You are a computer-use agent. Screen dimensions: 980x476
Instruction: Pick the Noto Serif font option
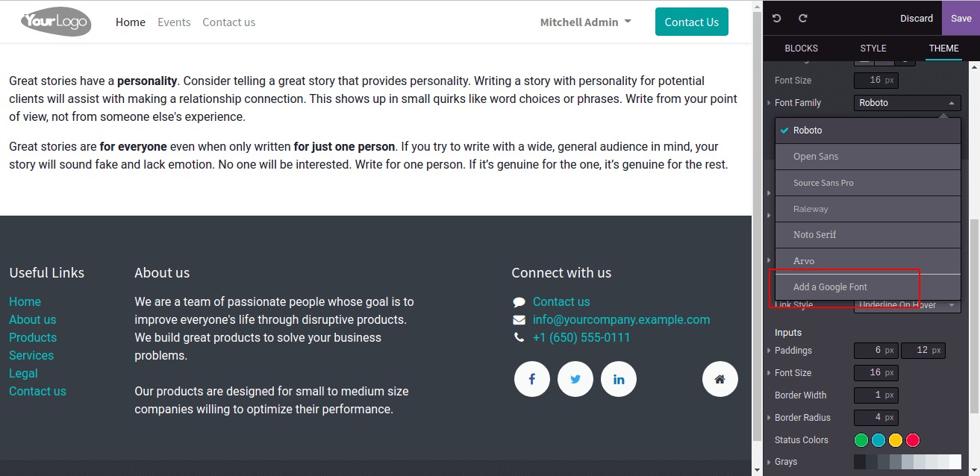867,235
